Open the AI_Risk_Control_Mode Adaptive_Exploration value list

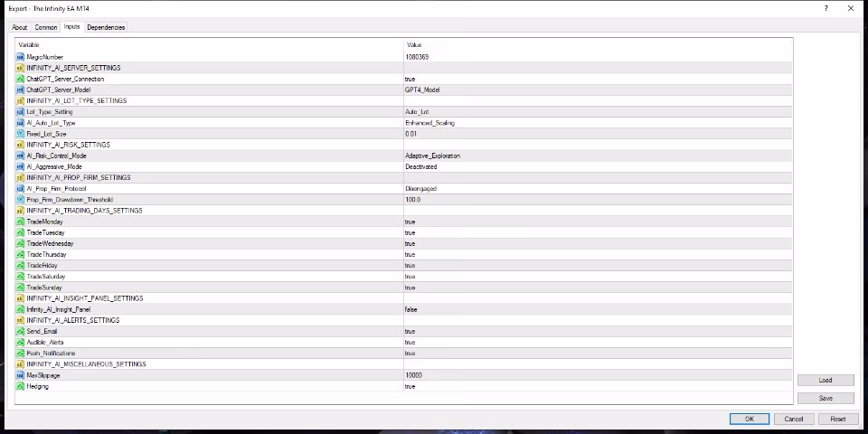(x=598, y=156)
